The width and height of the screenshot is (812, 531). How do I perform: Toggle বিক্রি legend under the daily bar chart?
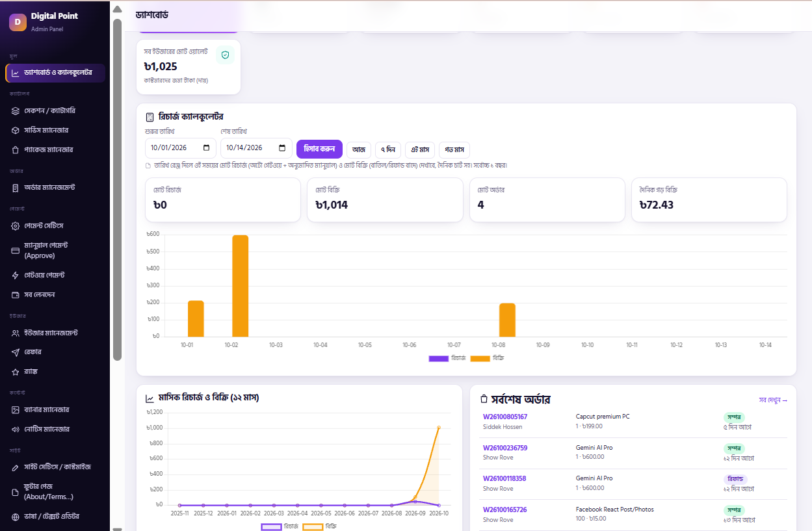tap(488, 358)
